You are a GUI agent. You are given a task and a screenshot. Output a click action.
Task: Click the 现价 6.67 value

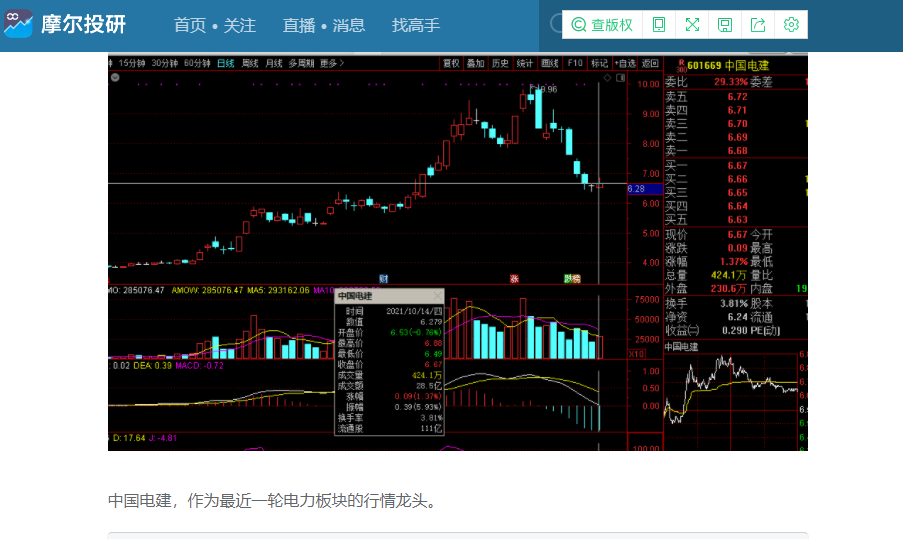click(x=737, y=234)
